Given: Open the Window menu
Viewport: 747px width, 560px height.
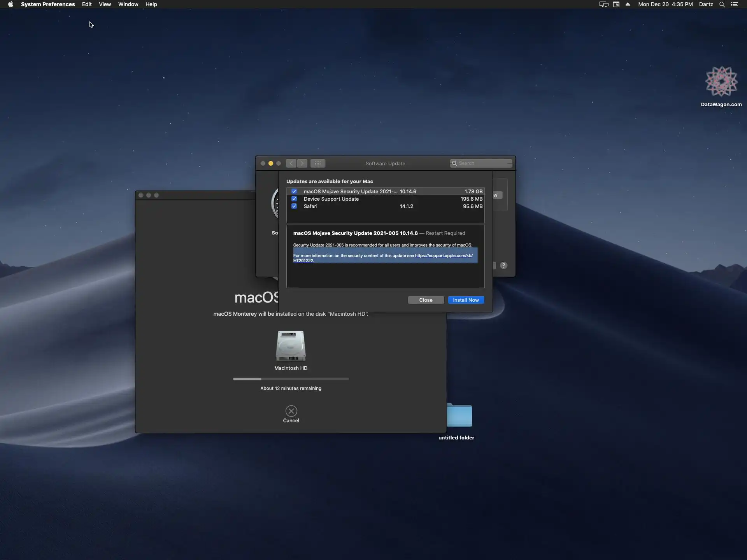Looking at the screenshot, I should pyautogui.click(x=128, y=4).
